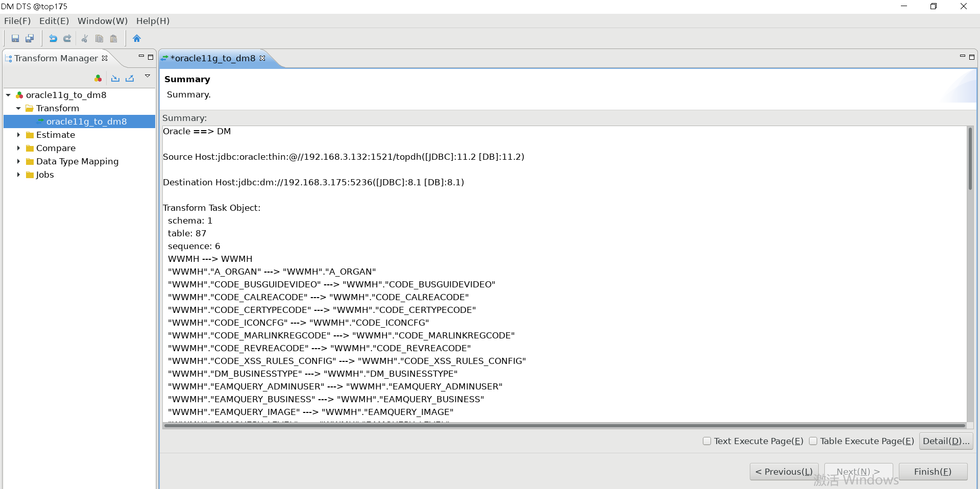980x489 pixels.
Task: Click the Detail(D)... button
Action: 946,441
